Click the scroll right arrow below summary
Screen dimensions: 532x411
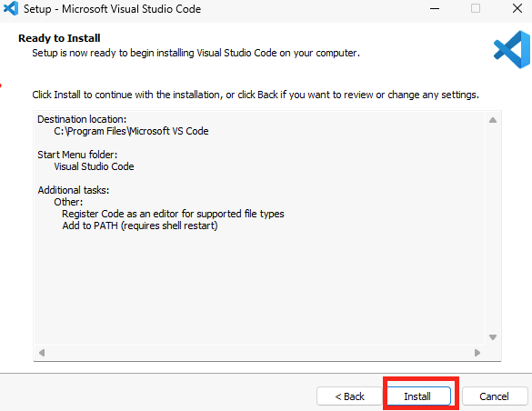(477, 353)
